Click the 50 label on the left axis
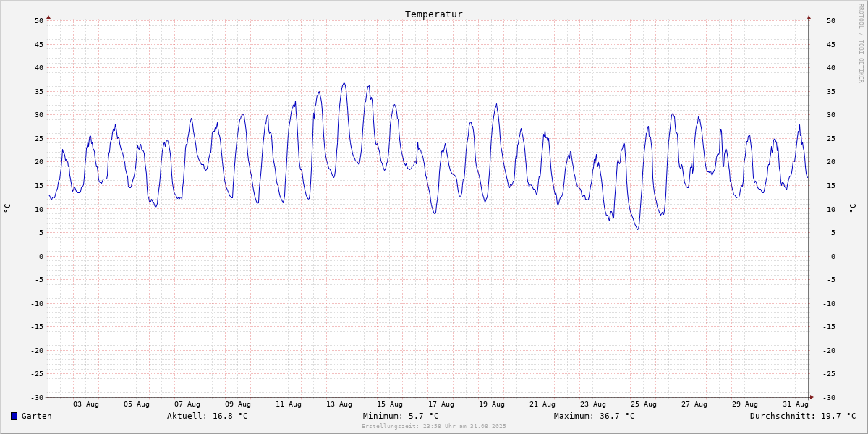The width and height of the screenshot is (868, 434). (x=39, y=21)
